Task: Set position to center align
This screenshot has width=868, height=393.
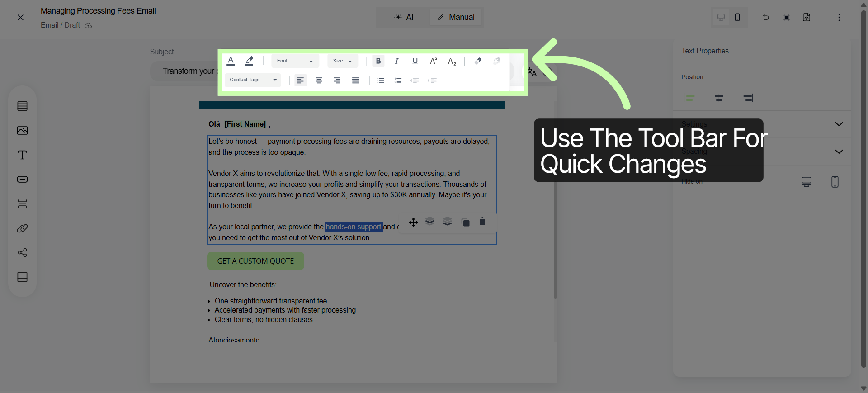Action: [x=719, y=98]
